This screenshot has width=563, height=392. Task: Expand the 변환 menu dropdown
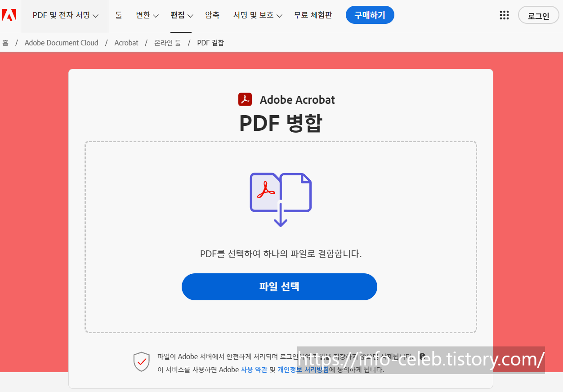[x=147, y=15]
